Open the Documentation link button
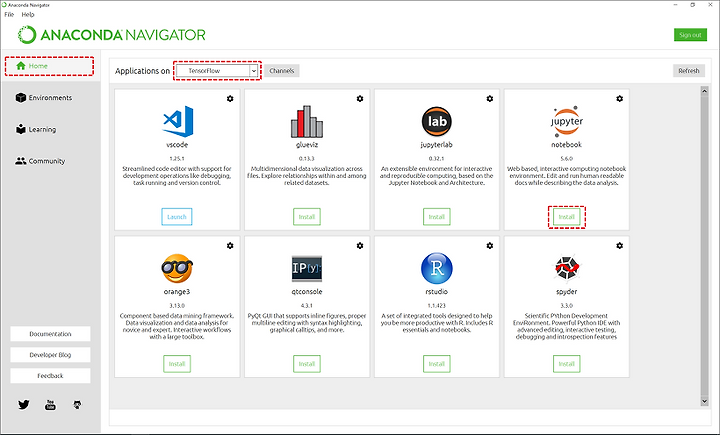 [51, 334]
